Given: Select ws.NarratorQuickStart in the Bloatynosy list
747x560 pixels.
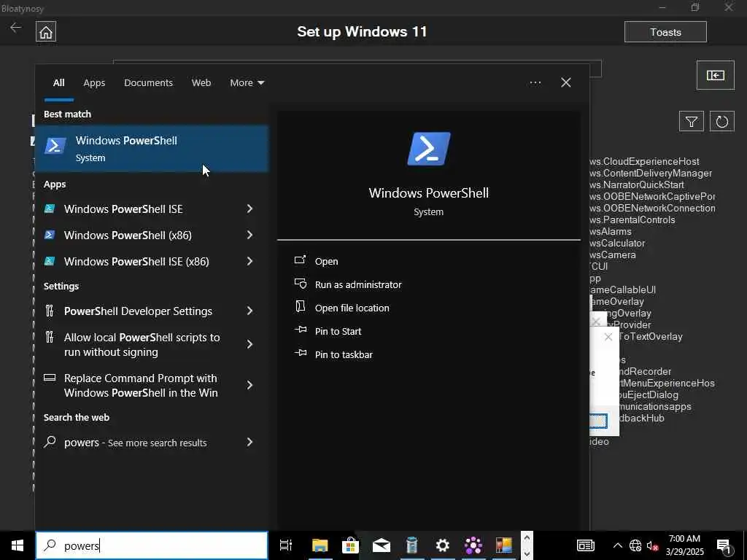Looking at the screenshot, I should tap(637, 184).
